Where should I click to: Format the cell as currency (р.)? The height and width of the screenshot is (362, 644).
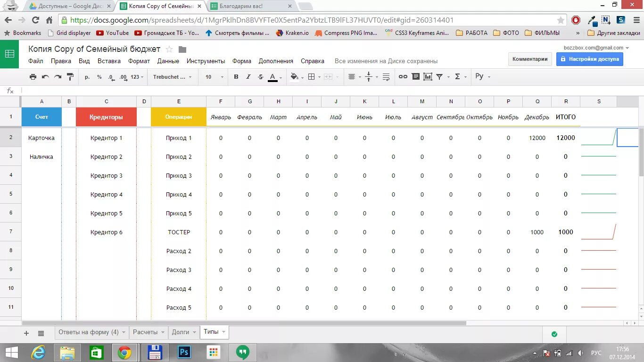click(87, 77)
